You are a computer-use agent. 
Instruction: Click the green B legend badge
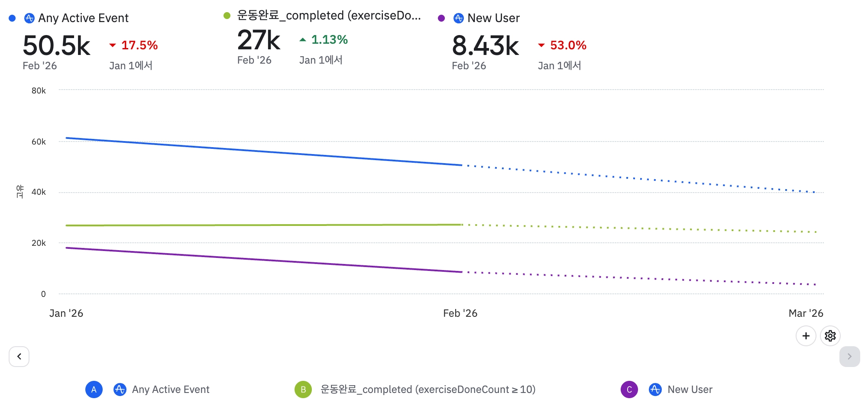303,389
